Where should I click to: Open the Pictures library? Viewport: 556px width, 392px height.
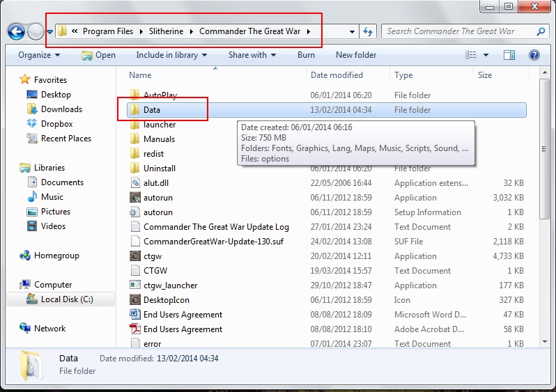tap(56, 211)
